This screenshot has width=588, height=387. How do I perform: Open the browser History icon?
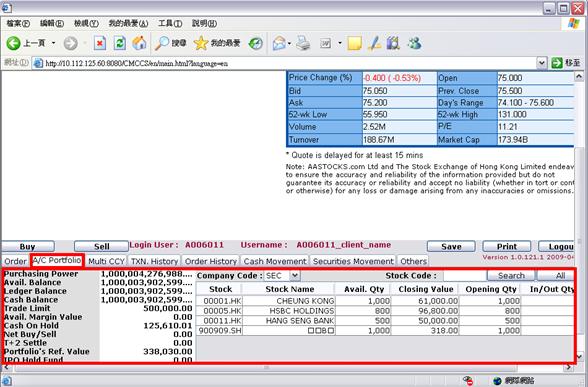click(256, 44)
